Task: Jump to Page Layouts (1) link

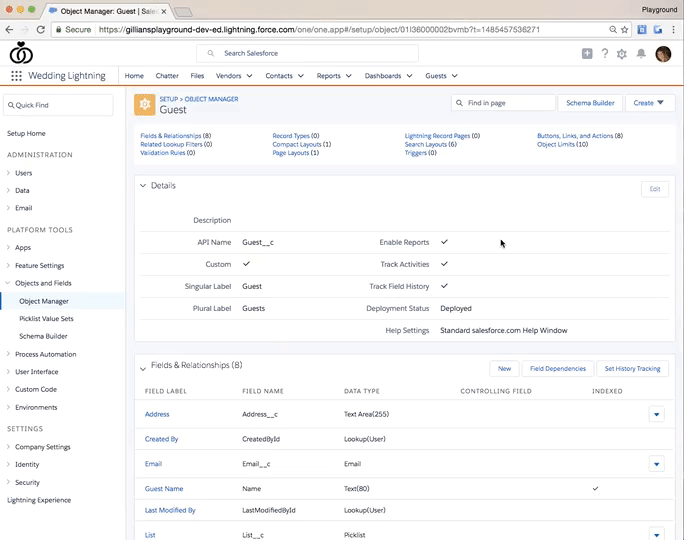Action: tap(296, 153)
